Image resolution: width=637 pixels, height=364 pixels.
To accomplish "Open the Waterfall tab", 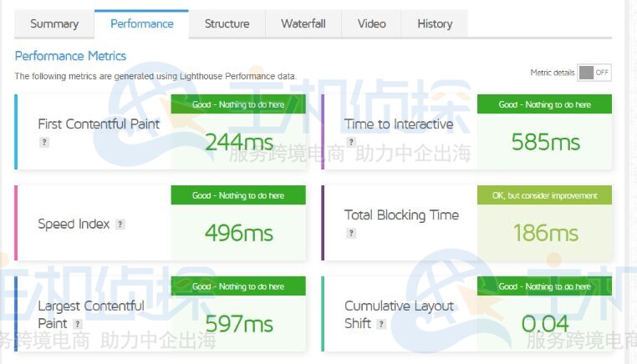I will pyautogui.click(x=303, y=24).
